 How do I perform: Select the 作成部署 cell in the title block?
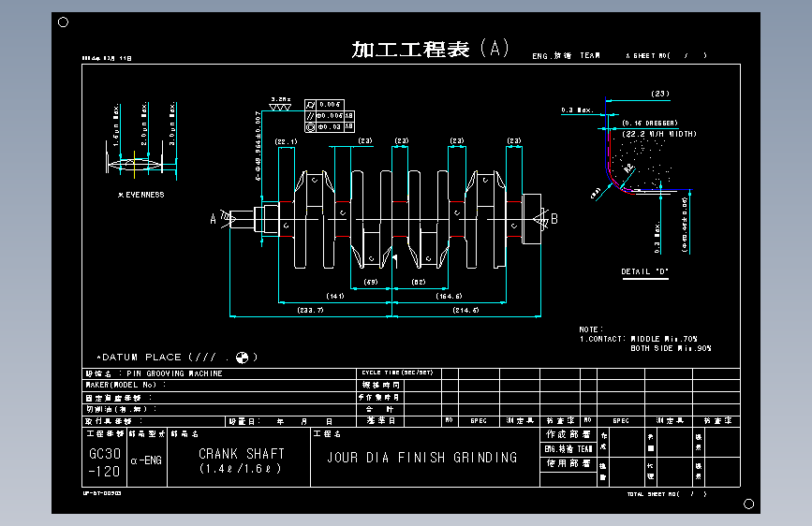tap(568, 434)
